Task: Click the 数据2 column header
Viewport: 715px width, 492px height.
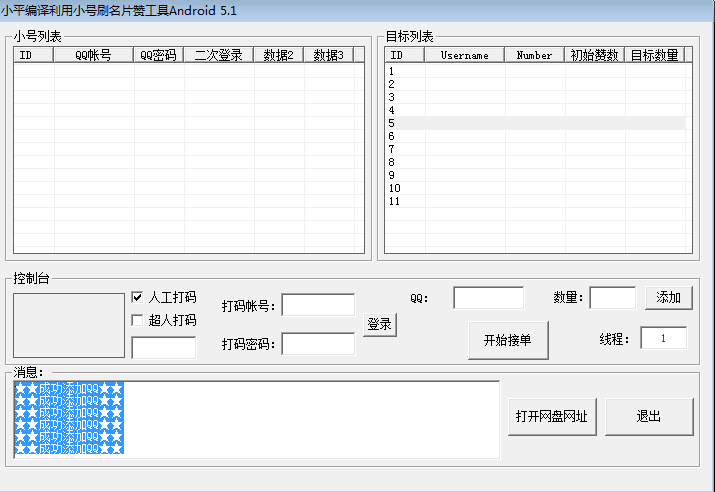Action: 279,55
